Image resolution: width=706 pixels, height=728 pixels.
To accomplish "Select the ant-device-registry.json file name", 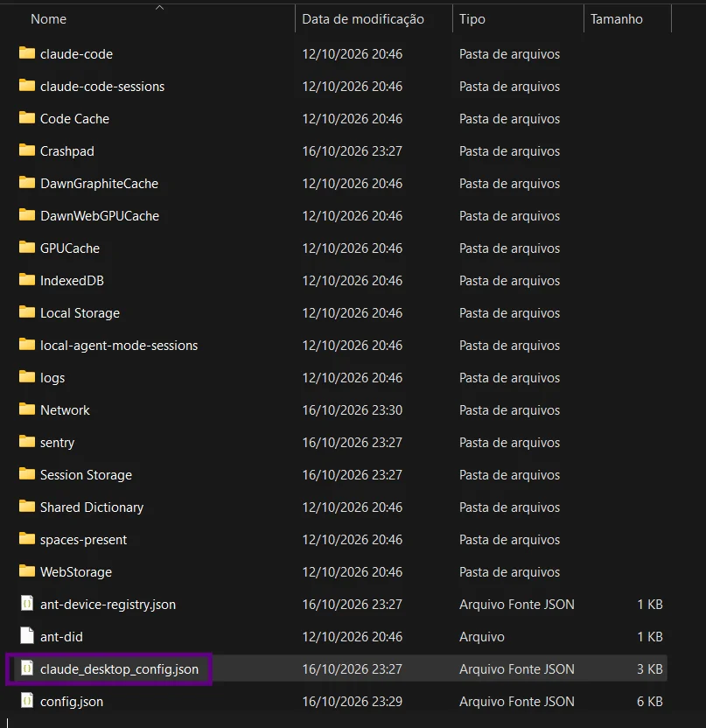I will pos(108,605).
